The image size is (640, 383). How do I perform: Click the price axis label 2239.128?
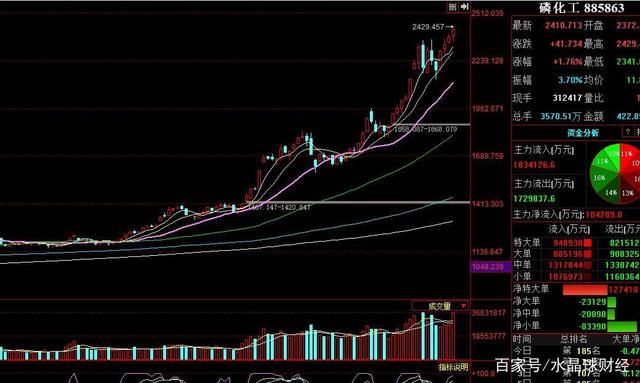(x=488, y=61)
